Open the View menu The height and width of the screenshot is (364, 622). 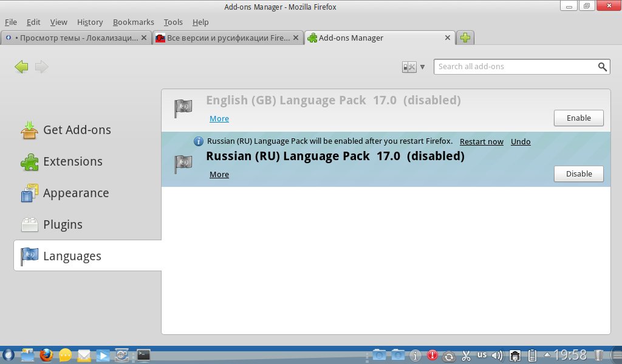(58, 22)
